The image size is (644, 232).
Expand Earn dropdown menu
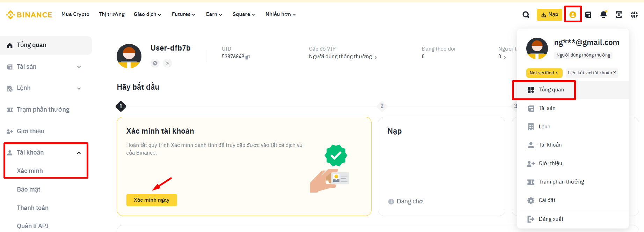point(214,14)
